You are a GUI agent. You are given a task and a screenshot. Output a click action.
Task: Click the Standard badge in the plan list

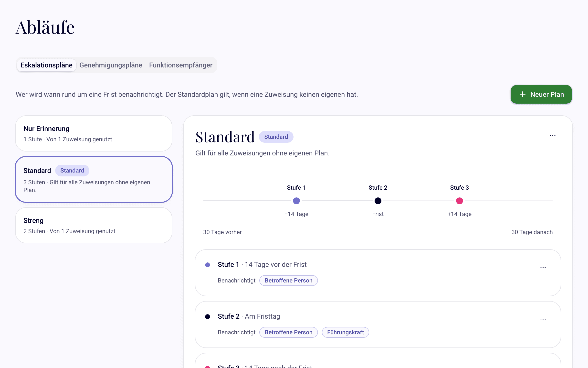[72, 171]
